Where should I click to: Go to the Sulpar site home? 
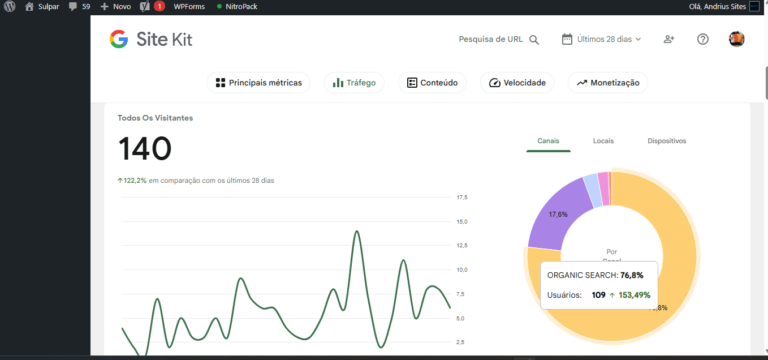[x=42, y=6]
